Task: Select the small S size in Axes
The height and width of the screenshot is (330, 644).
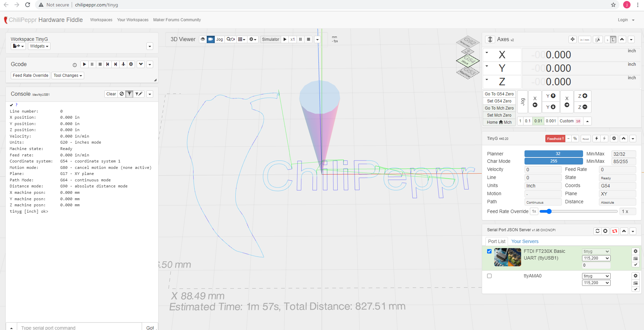Action: (x=608, y=40)
